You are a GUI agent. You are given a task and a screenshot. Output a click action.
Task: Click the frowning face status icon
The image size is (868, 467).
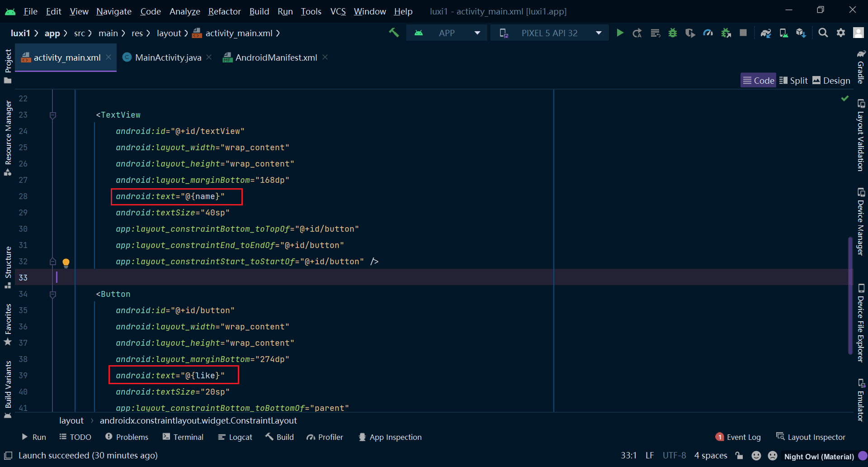(x=773, y=456)
